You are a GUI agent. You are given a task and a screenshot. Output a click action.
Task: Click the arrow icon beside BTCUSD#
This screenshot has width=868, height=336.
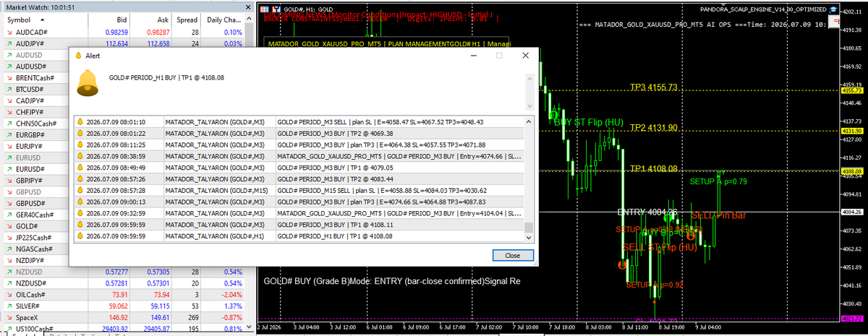[x=8, y=89]
